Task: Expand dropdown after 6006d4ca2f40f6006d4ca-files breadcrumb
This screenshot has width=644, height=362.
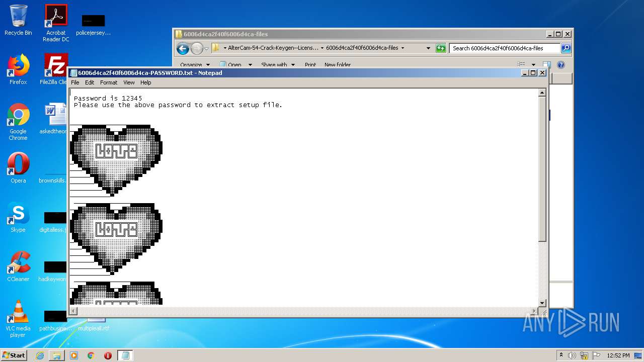Action: (x=403, y=48)
